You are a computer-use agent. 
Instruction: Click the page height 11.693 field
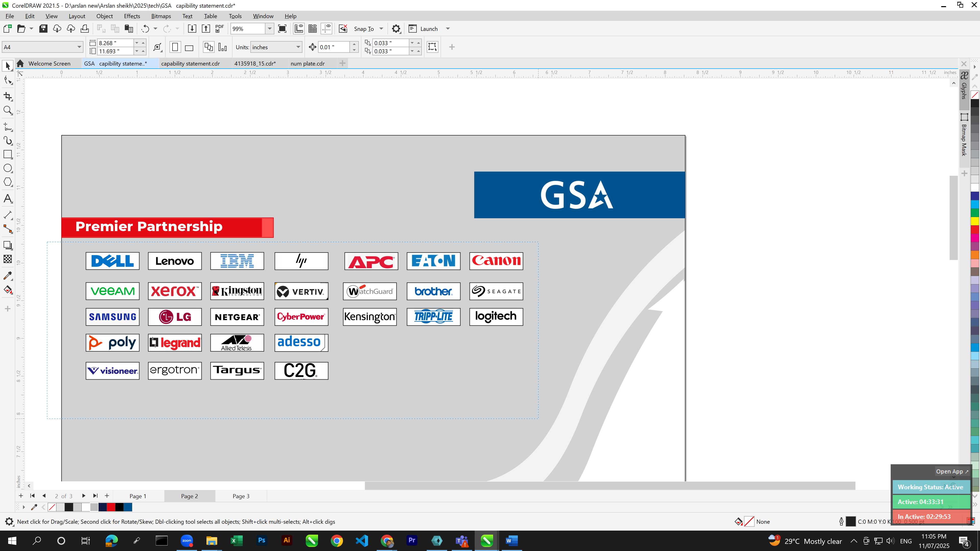[115, 51]
